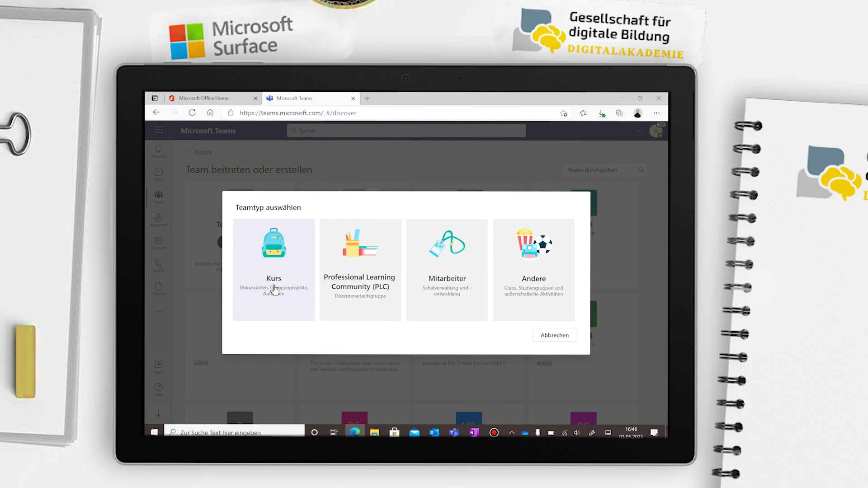Open Chat in Teams sidebar
Screen dimensions: 868x488
click(x=159, y=174)
